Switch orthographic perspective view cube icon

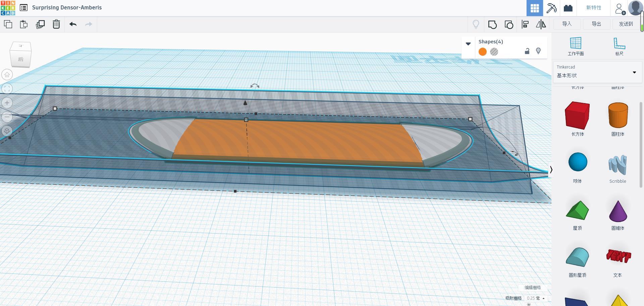pyautogui.click(x=7, y=131)
